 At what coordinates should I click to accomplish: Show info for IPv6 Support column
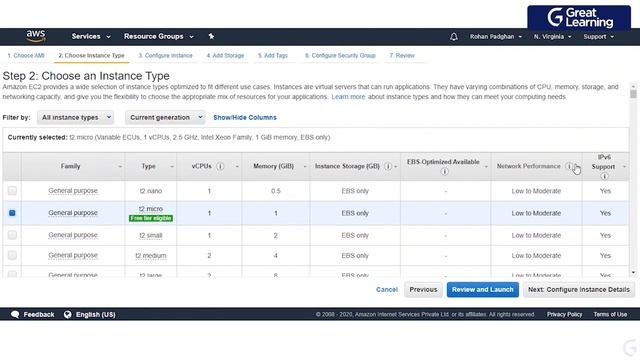click(x=604, y=176)
